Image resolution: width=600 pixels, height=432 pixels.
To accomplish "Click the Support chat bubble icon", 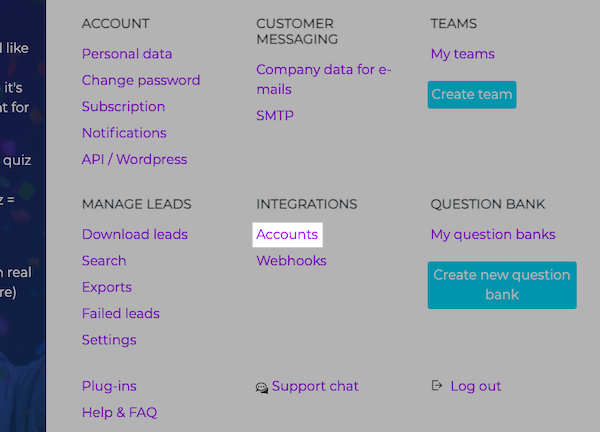I will click(x=262, y=387).
